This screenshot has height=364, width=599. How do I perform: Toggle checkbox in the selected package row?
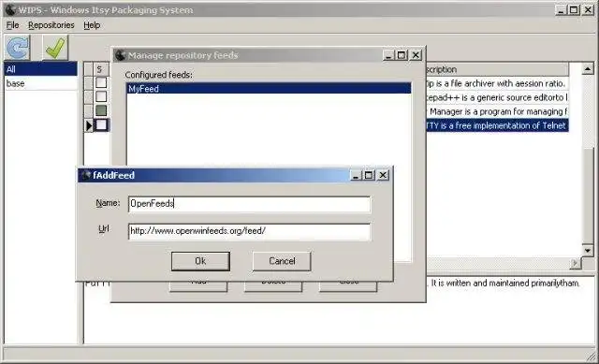pos(101,124)
